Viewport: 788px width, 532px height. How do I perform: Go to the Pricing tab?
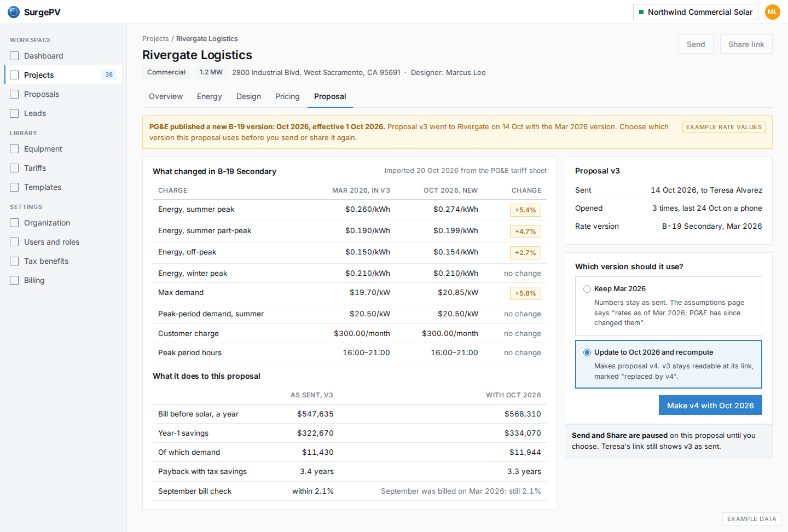287,96
